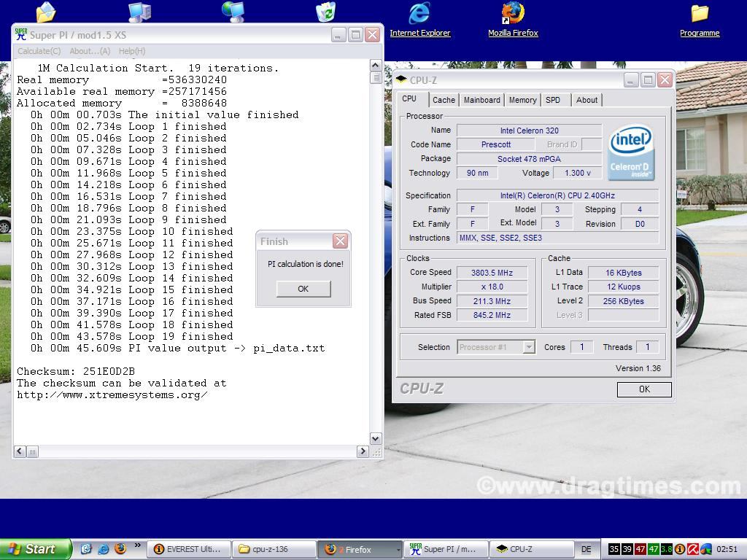Expand hidden quick launch items chevron
Image resolution: width=747 pixels, height=560 pixels.
[138, 545]
